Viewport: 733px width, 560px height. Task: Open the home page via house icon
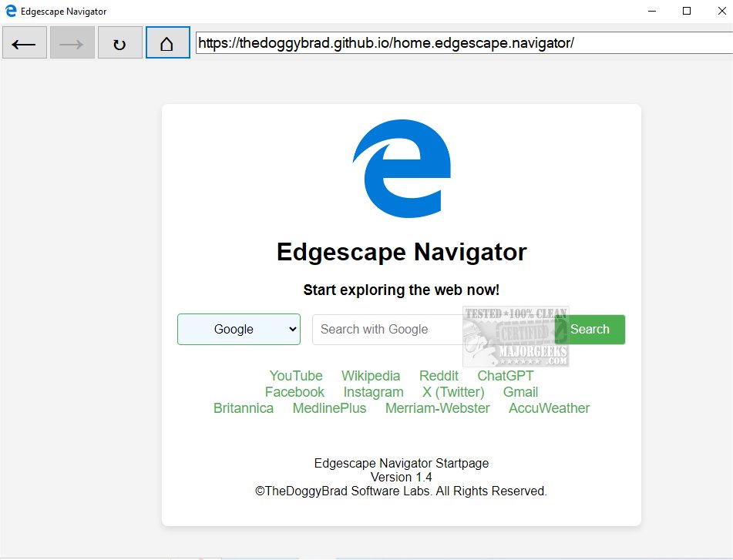168,43
